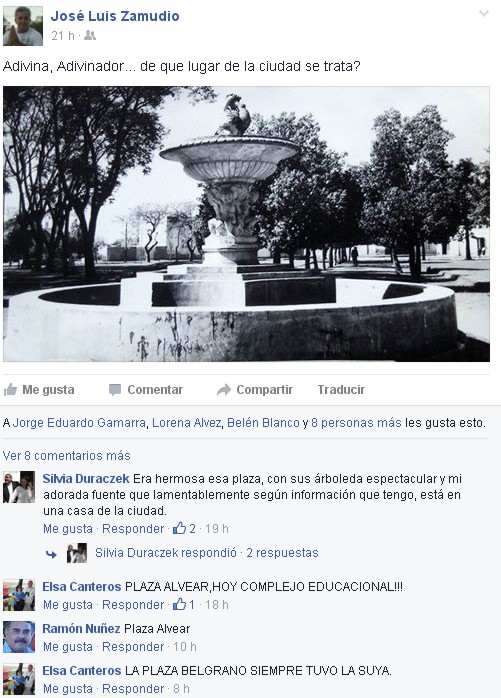Click the like count thumb on Elsa's Plaza Alvear comment
The width and height of the screenshot is (501, 698).
pyautogui.click(x=179, y=604)
